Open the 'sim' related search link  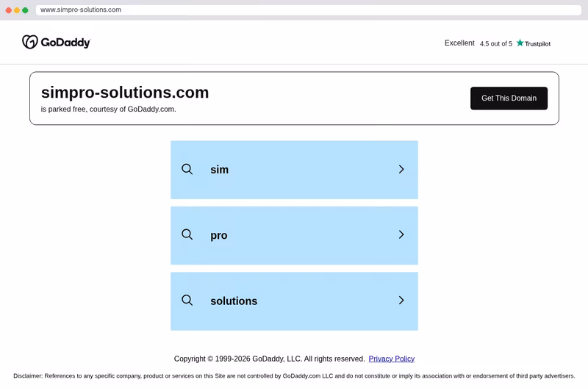click(295, 170)
